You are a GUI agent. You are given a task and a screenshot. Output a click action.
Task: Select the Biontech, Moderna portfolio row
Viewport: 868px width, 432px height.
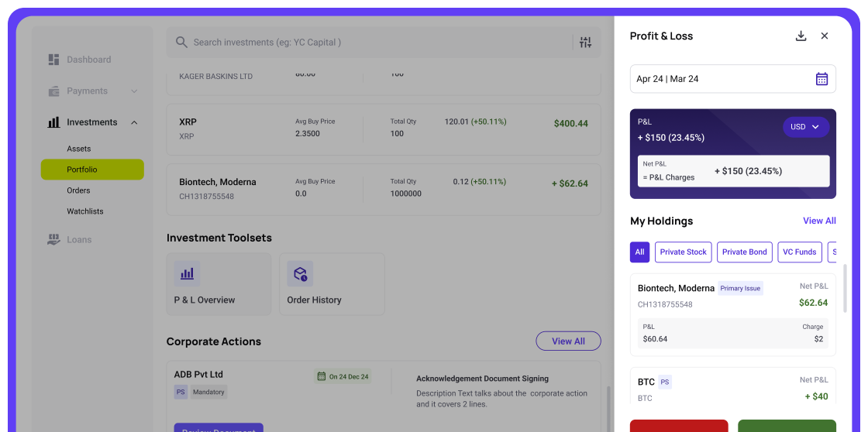384,189
